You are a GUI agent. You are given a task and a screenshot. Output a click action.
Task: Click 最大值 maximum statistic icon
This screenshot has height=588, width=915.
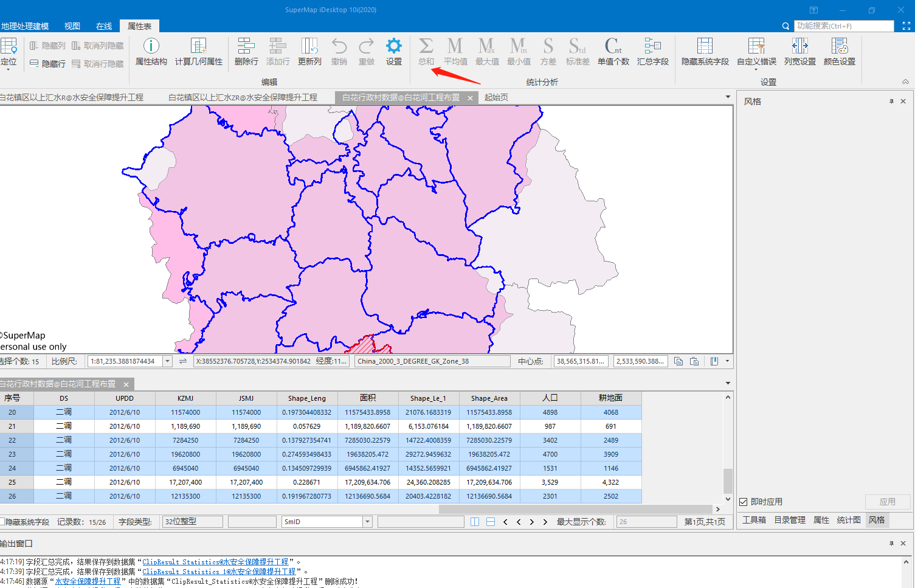[x=487, y=46]
